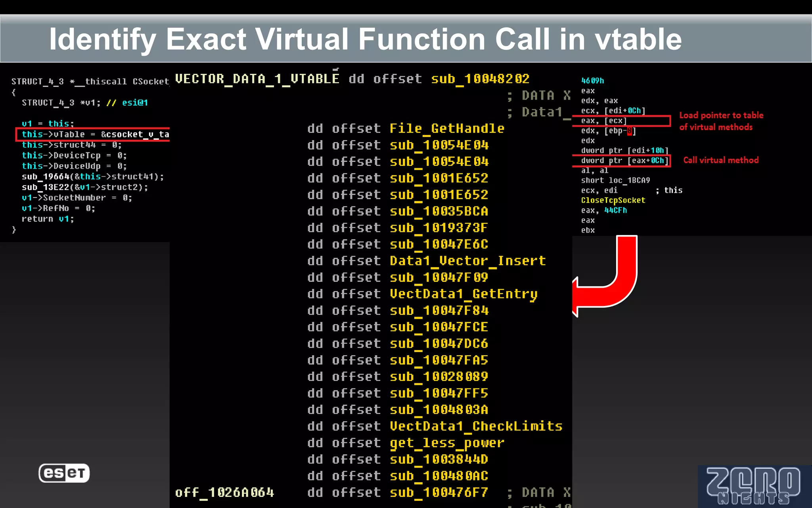812x508 pixels.
Task: Click the 4609h constant in disassembly
Action: tap(593, 81)
